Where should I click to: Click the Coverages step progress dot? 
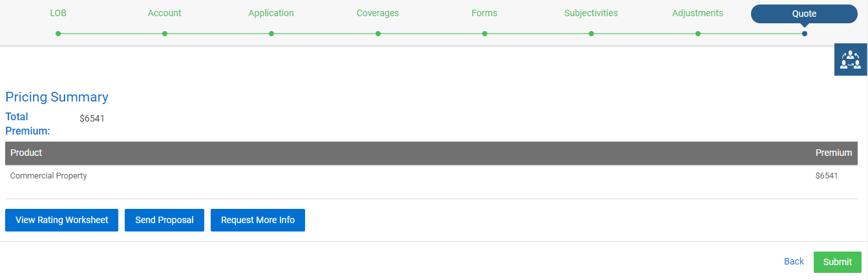tap(378, 34)
